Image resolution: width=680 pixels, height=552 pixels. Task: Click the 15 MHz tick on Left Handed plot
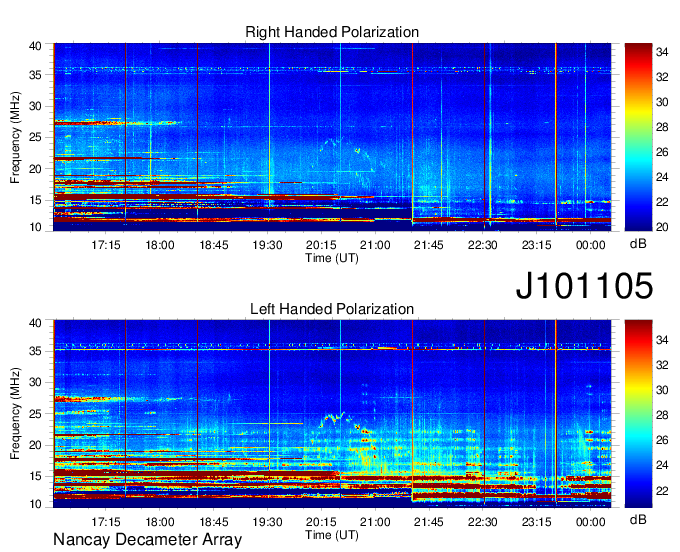coord(35,477)
